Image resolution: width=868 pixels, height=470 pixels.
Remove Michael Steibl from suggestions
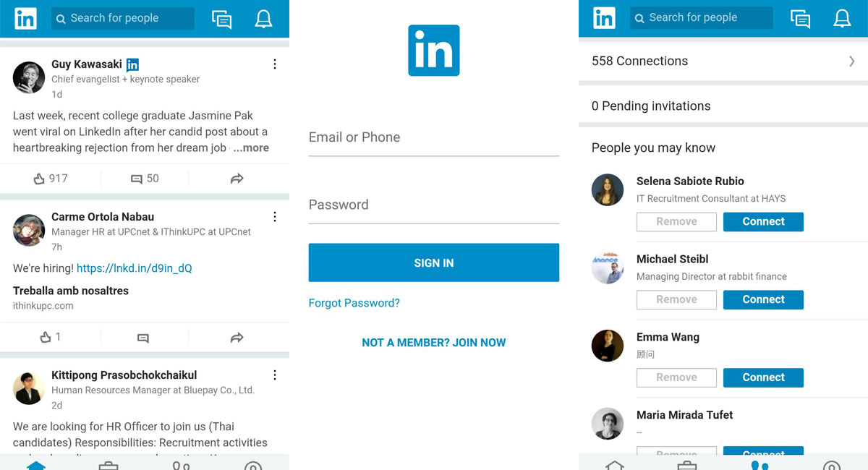676,299
